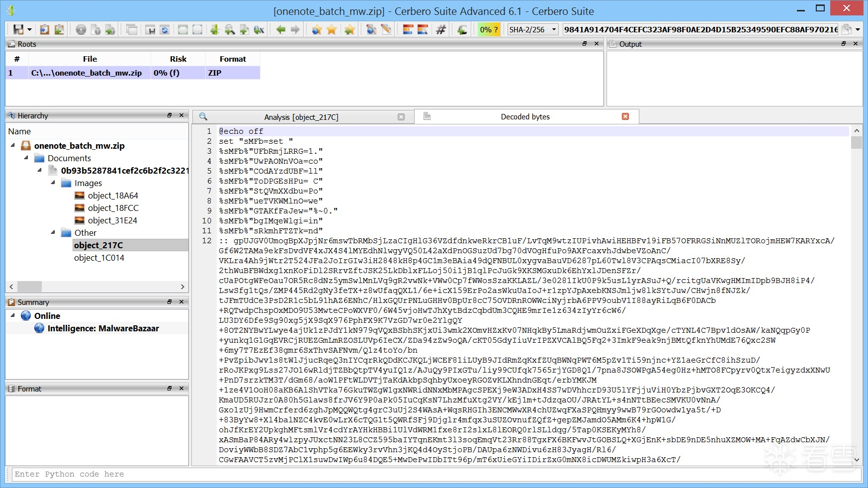Open the SHA-2/256 hash type dropdown
Image resolution: width=868 pixels, height=488 pixels.
[533, 30]
